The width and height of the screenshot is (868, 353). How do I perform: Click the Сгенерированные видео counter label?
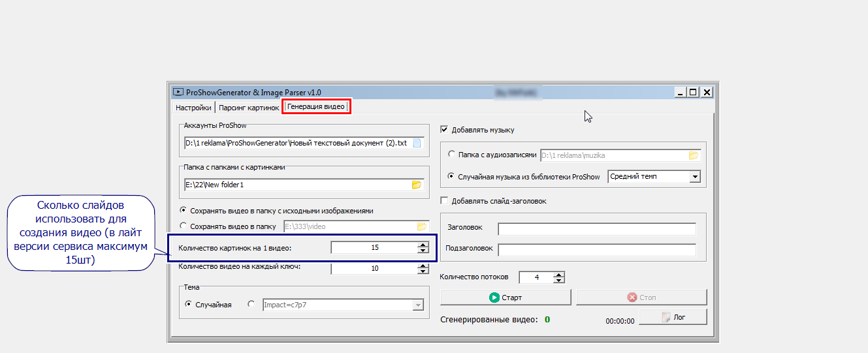(x=489, y=320)
